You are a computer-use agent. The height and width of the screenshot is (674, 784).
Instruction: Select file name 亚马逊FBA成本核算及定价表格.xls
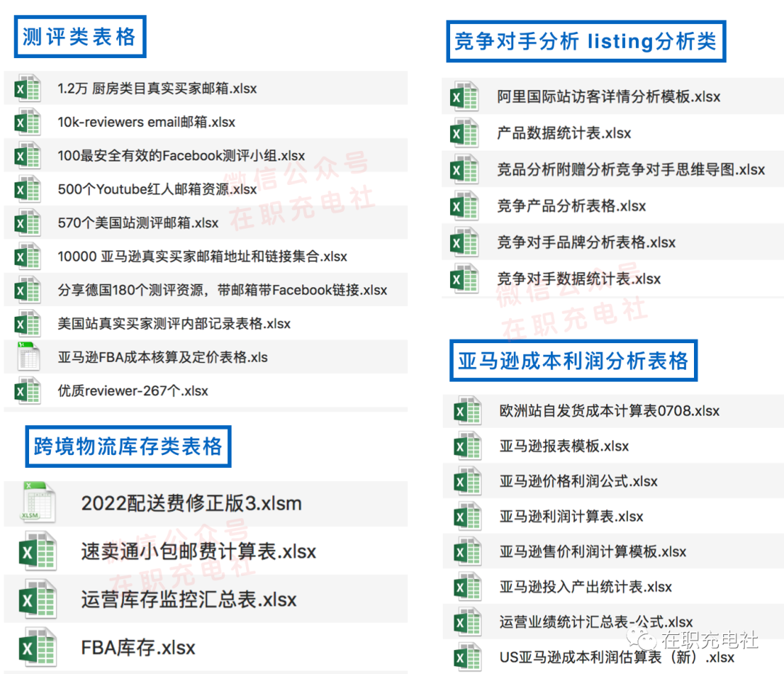(163, 357)
